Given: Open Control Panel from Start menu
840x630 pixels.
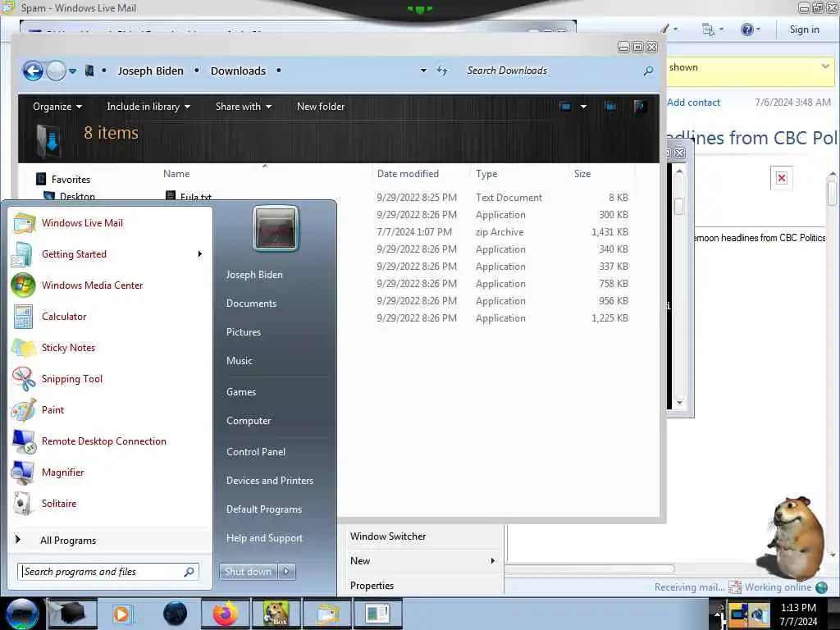Looking at the screenshot, I should click(256, 452).
